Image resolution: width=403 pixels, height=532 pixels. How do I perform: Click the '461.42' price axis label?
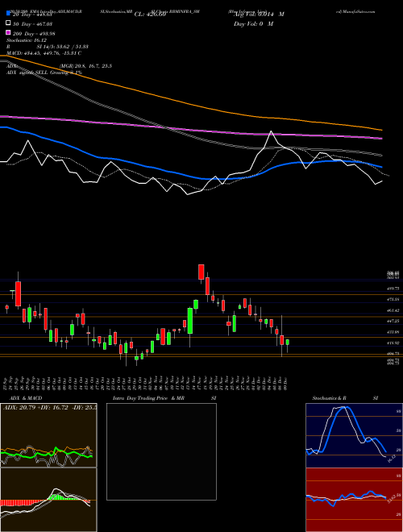click(393, 310)
